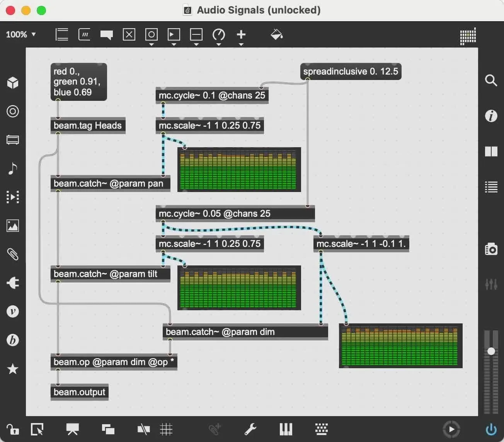Open the audio note browser
This screenshot has width=504, height=442.
click(13, 168)
